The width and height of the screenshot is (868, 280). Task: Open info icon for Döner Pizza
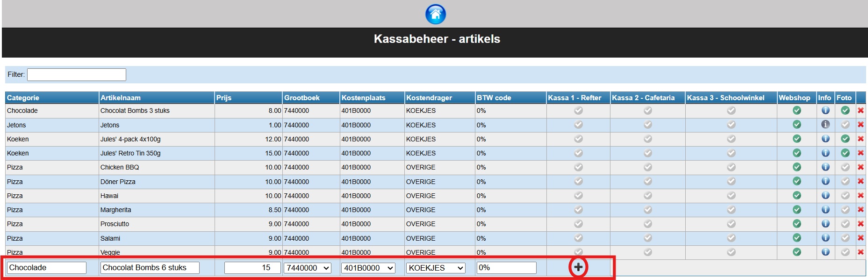coord(825,182)
